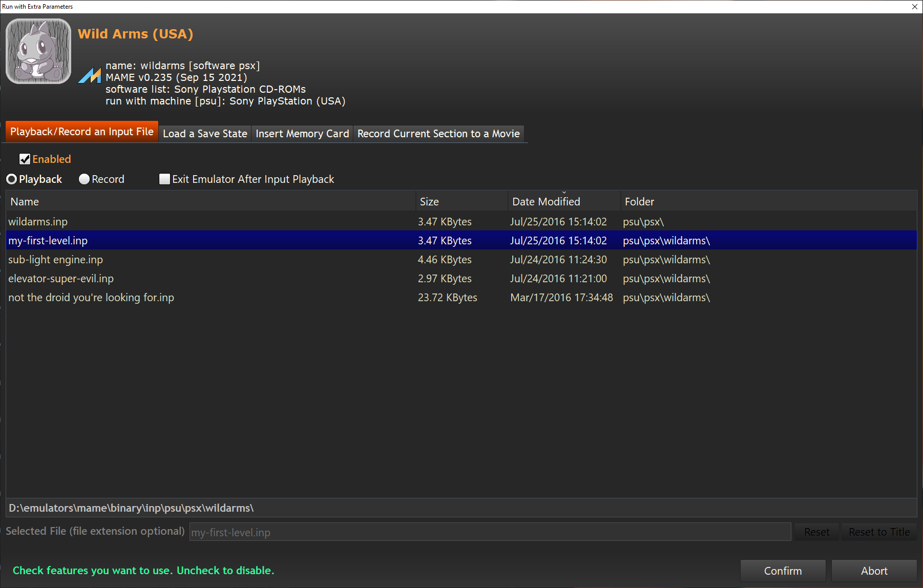Open the Insert Memory Card tab

click(x=302, y=134)
